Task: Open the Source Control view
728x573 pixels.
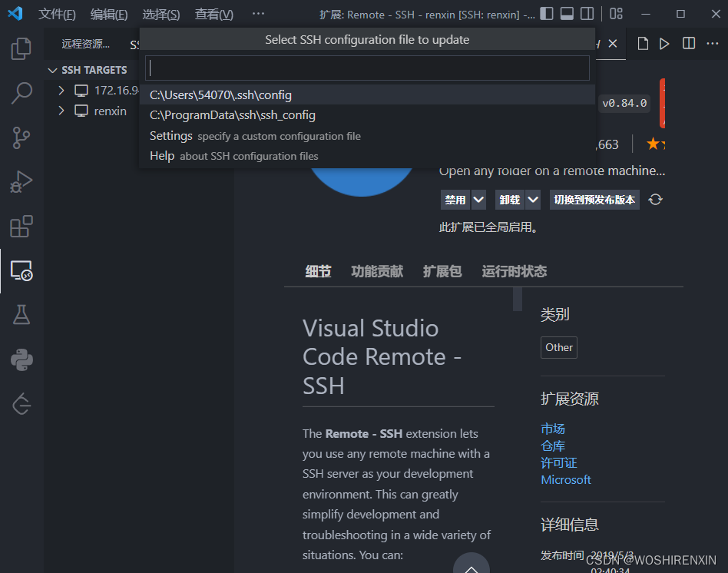Action: click(22, 138)
